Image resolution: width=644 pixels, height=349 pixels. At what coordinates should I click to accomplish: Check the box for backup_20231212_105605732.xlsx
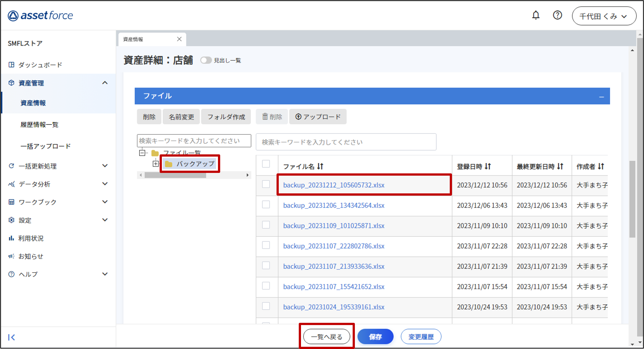pos(266,184)
